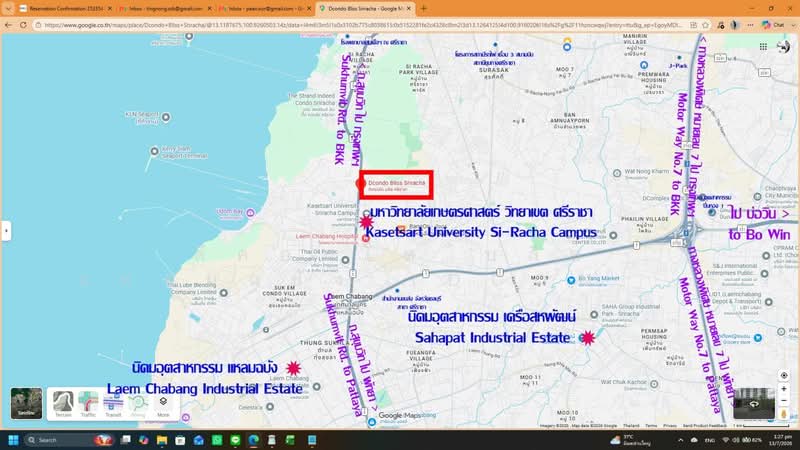This screenshot has width=800, height=450.
Task: Expand the collapsed side panel arrow
Action: pyautogui.click(x=6, y=231)
